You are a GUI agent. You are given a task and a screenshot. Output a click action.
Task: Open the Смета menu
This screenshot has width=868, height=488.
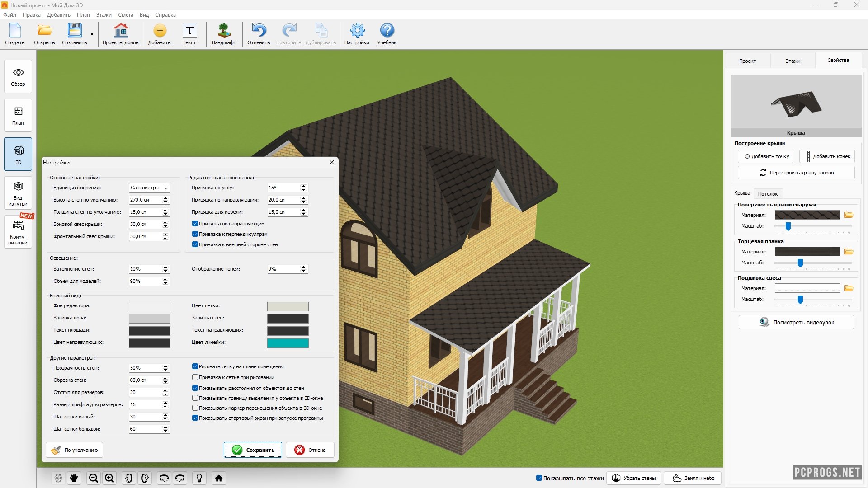pyautogui.click(x=125, y=15)
